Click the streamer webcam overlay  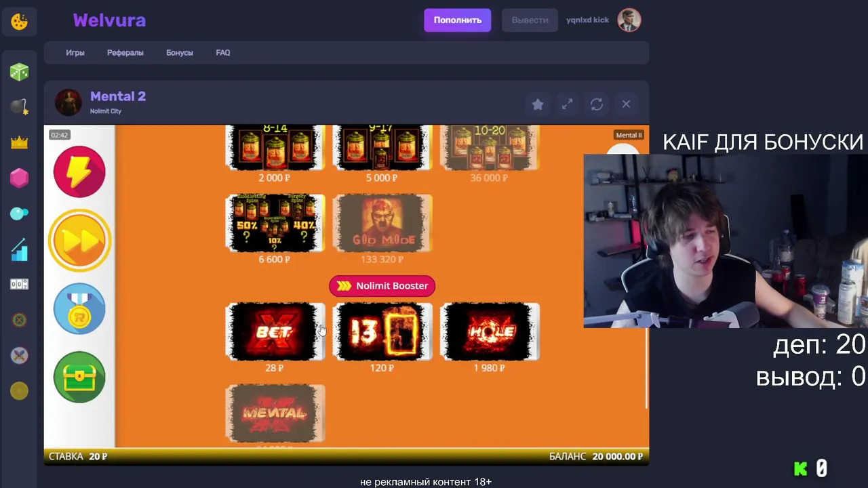tap(726, 241)
